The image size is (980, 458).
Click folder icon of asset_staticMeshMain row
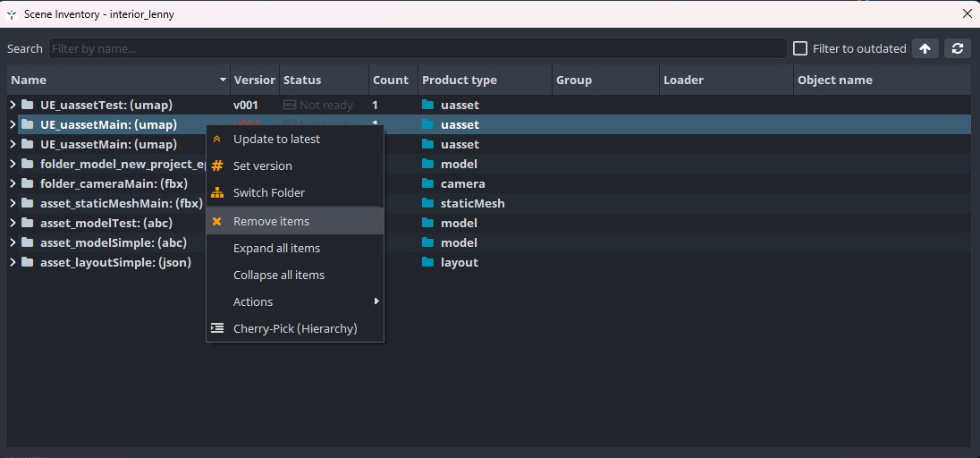pos(27,203)
